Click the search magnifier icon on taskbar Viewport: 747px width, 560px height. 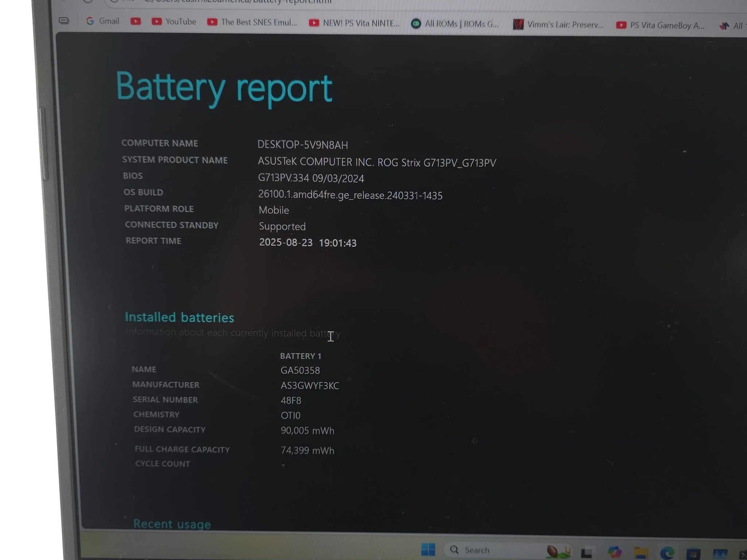(x=454, y=549)
